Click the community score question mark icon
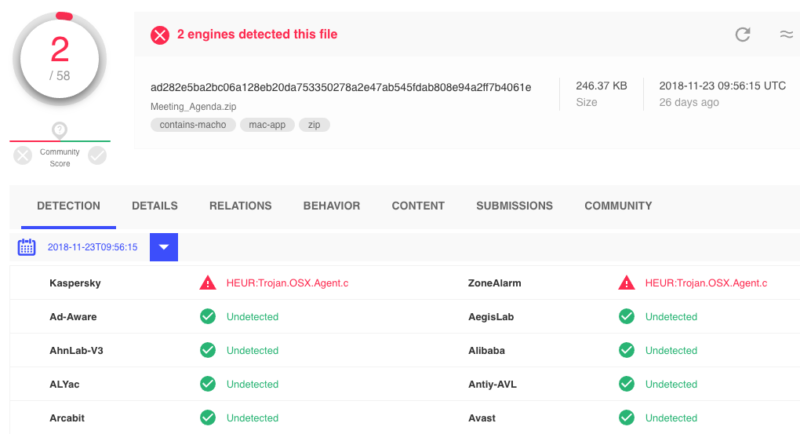This screenshot has height=434, width=800. pos(60,129)
